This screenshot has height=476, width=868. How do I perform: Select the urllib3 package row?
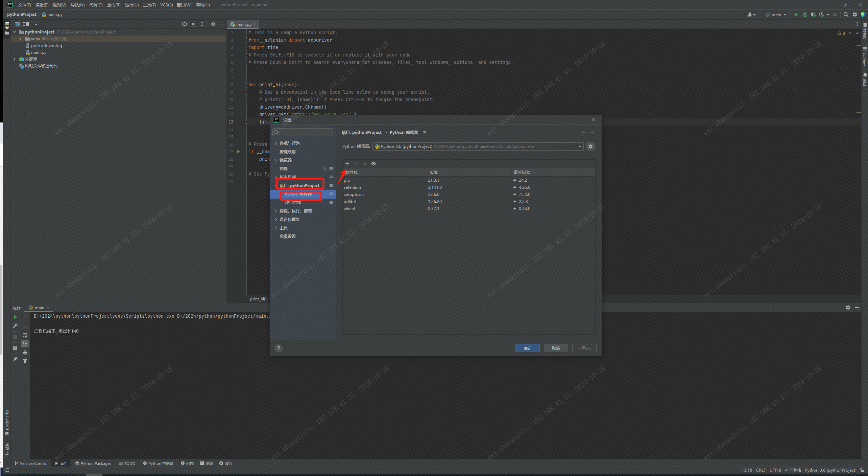tap(469, 202)
